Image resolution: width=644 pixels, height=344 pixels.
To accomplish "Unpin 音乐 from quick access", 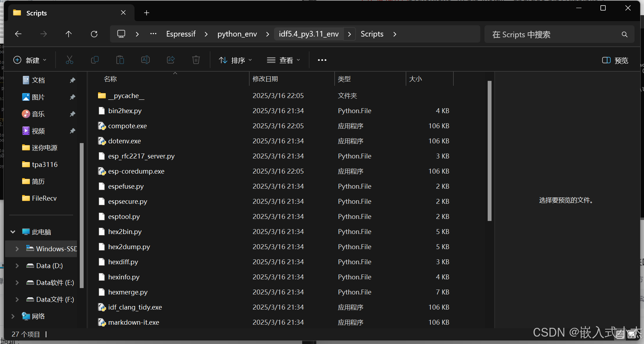I will click(72, 114).
